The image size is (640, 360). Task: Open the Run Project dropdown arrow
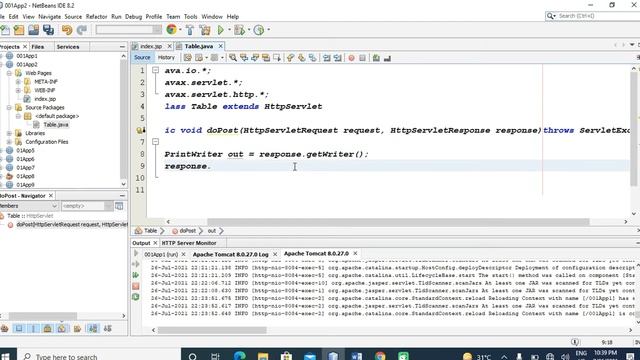pos(229,30)
